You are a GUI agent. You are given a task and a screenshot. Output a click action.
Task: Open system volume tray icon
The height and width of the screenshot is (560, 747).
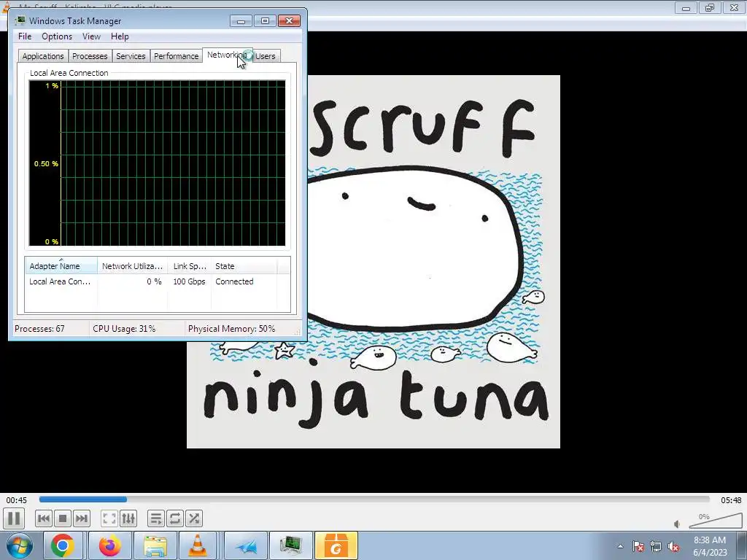(x=673, y=546)
